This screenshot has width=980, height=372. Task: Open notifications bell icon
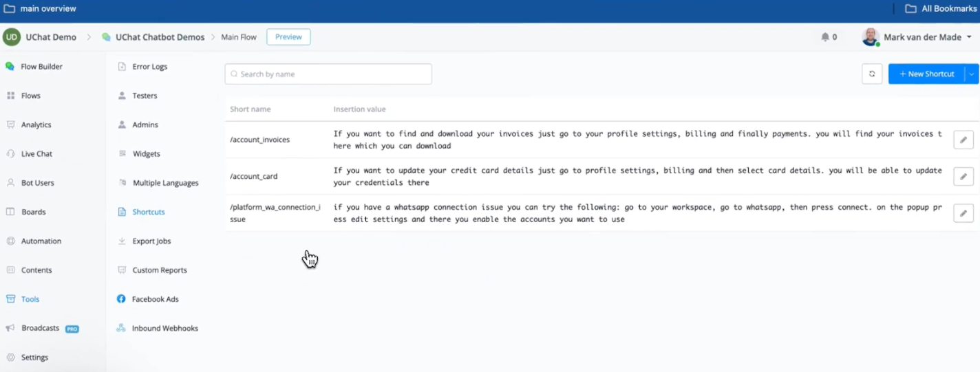point(825,37)
